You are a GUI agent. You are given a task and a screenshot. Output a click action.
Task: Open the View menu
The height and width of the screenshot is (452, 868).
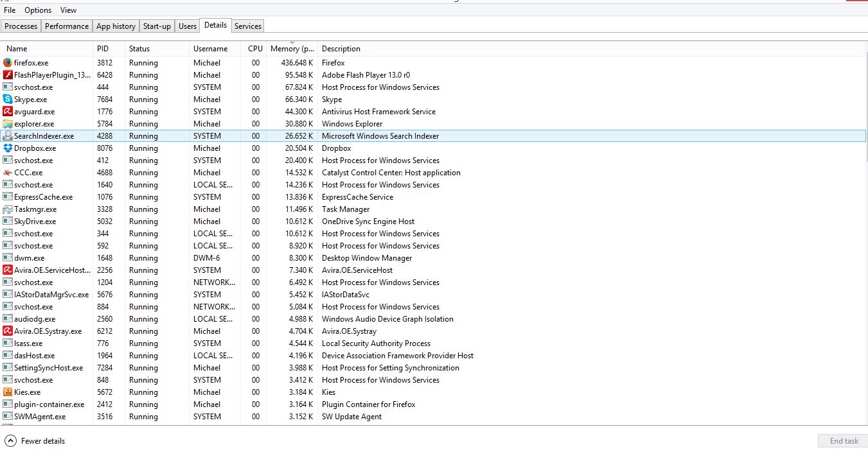[68, 10]
